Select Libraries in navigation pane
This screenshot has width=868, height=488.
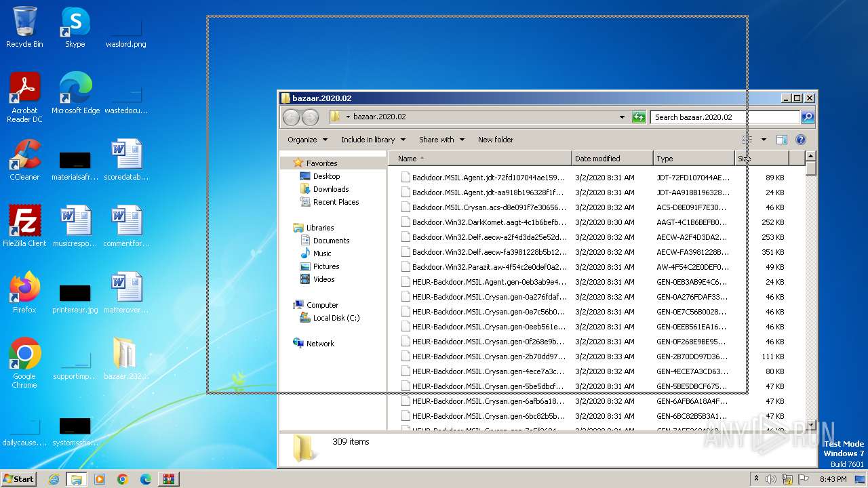tap(320, 228)
